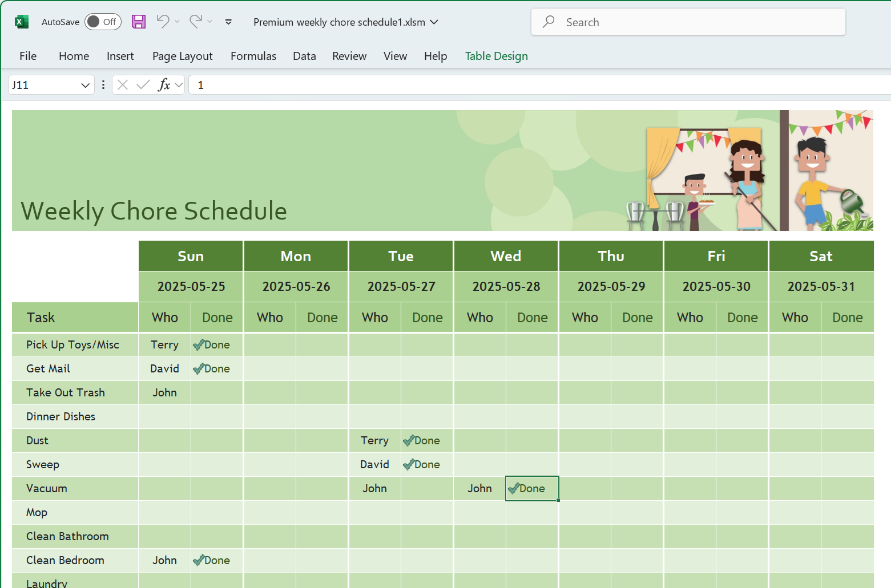Image resolution: width=891 pixels, height=588 pixels.
Task: Toggle the AutoSave switch
Action: (x=103, y=22)
